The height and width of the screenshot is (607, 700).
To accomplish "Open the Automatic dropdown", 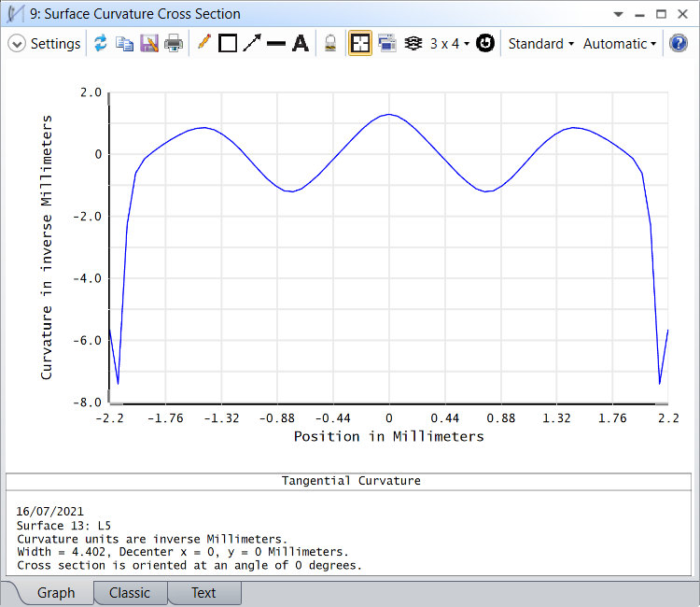I will pyautogui.click(x=620, y=43).
